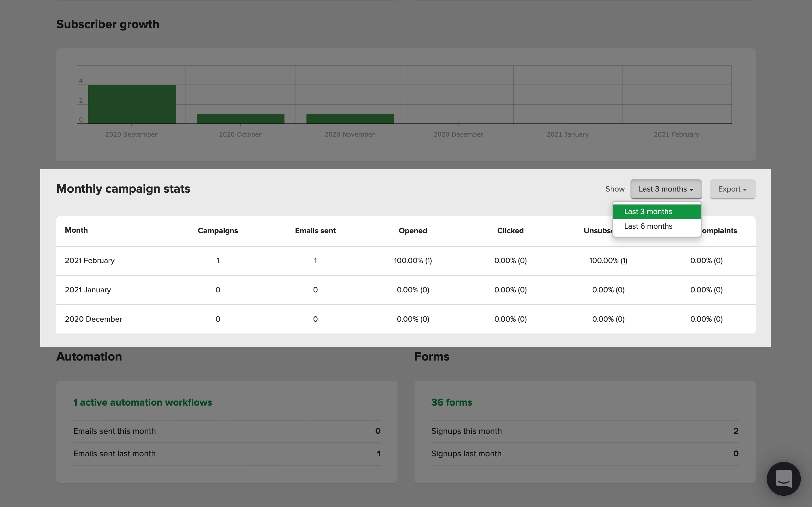812x507 pixels.
Task: Open the chat support widget icon
Action: click(x=784, y=479)
